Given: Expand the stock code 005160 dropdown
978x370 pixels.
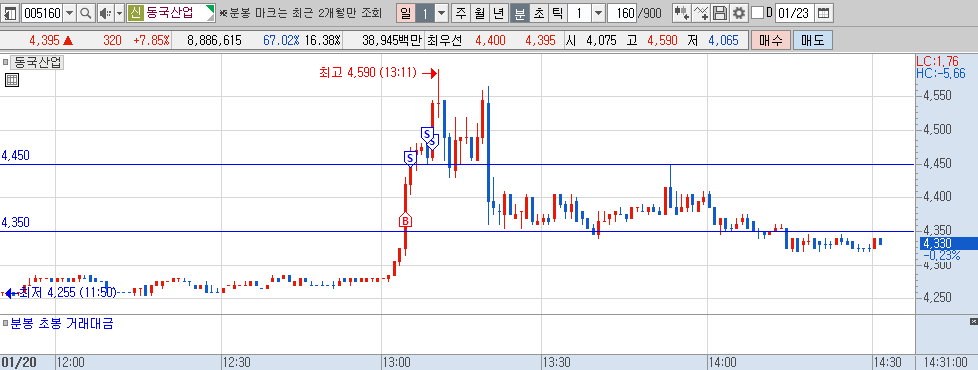Looking at the screenshot, I should (x=69, y=12).
